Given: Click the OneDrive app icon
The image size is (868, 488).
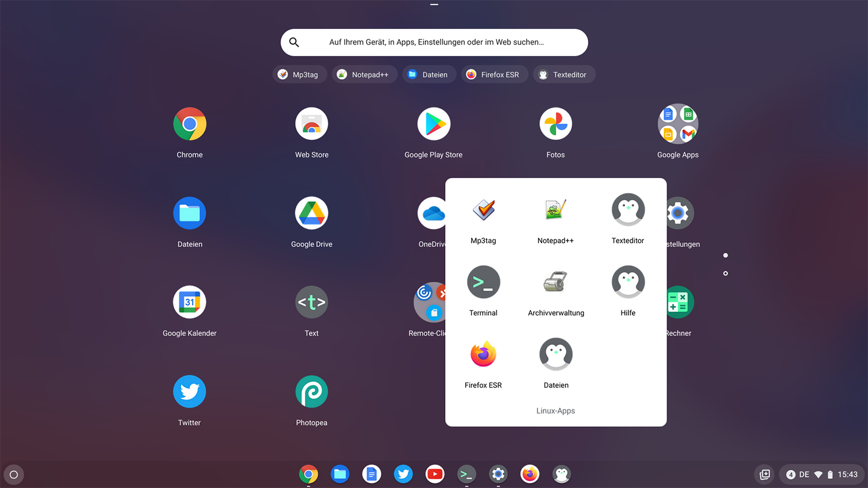Looking at the screenshot, I should pyautogui.click(x=431, y=213).
